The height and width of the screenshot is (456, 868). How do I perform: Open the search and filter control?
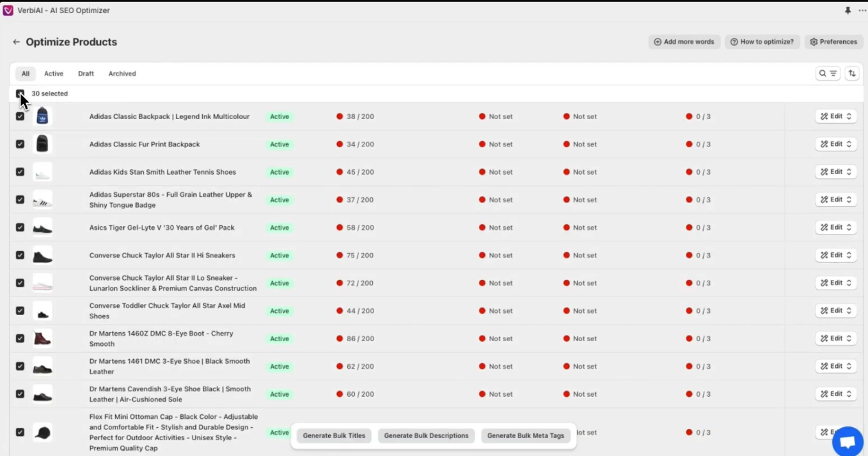[x=827, y=74]
